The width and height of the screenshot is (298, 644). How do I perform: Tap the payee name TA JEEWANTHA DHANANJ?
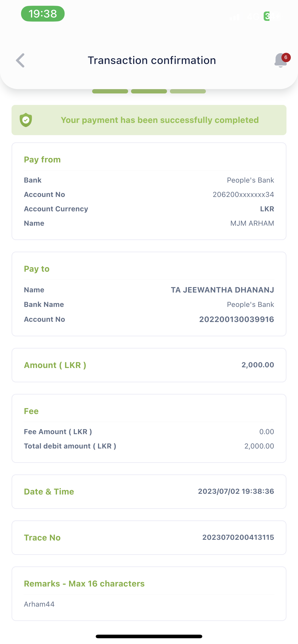[222, 290]
